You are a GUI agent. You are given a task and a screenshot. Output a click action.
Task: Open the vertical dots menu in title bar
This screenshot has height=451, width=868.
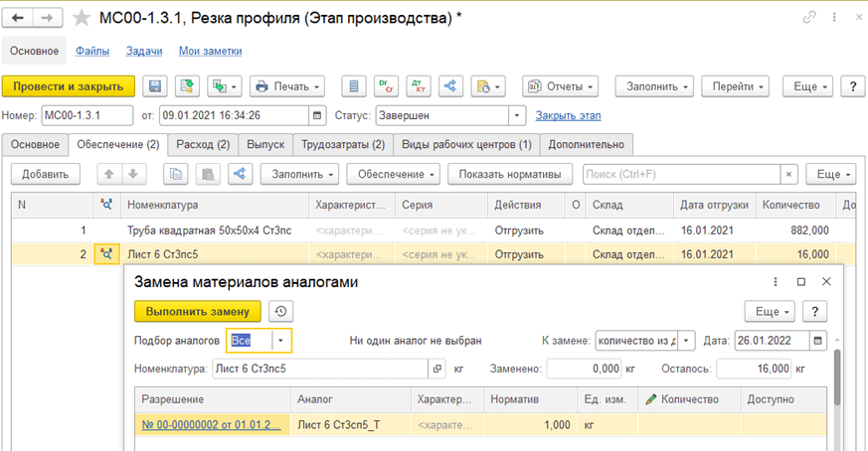833,17
